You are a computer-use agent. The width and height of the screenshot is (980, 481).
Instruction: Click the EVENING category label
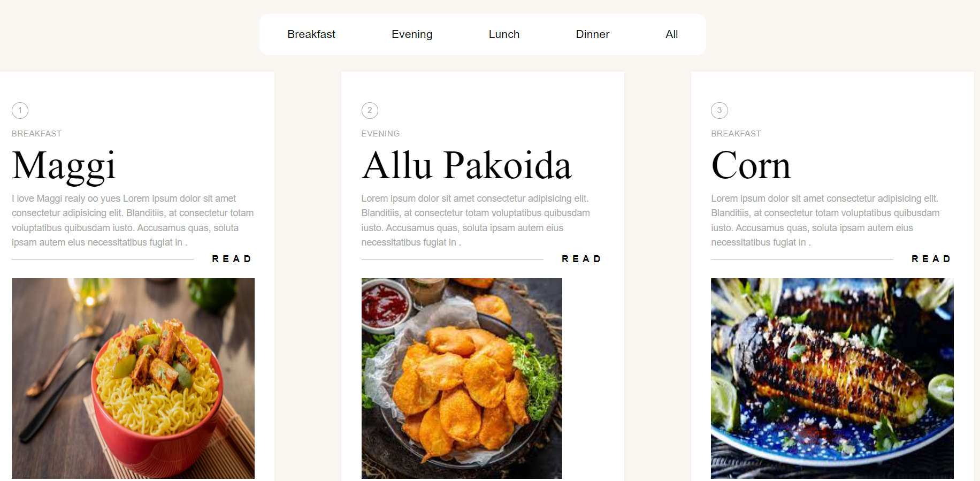click(x=380, y=134)
